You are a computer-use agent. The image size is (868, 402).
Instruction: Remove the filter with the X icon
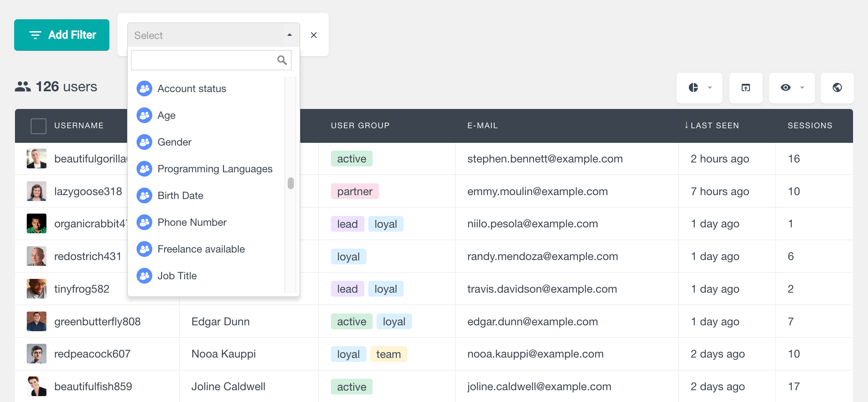point(314,35)
